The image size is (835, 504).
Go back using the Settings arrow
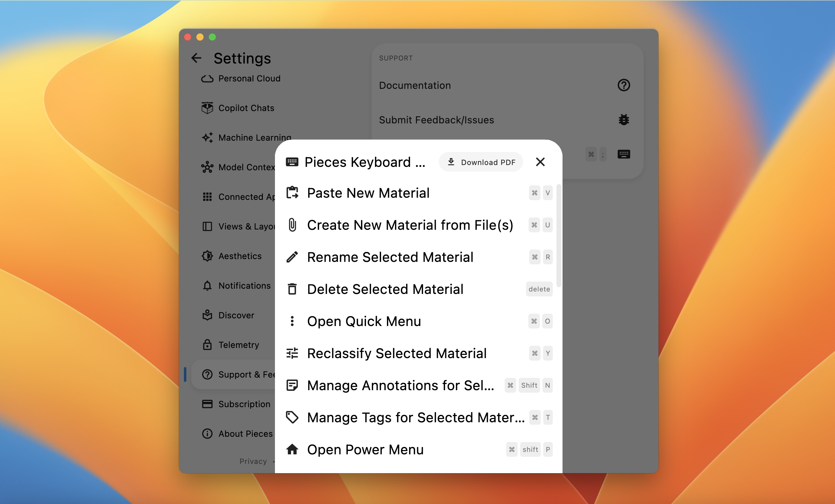[196, 58]
